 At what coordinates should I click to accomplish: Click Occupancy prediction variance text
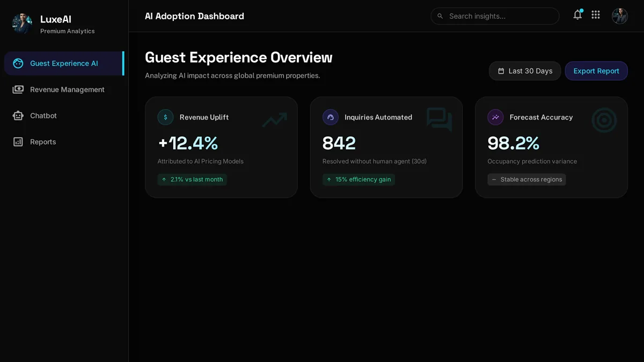pyautogui.click(x=532, y=161)
